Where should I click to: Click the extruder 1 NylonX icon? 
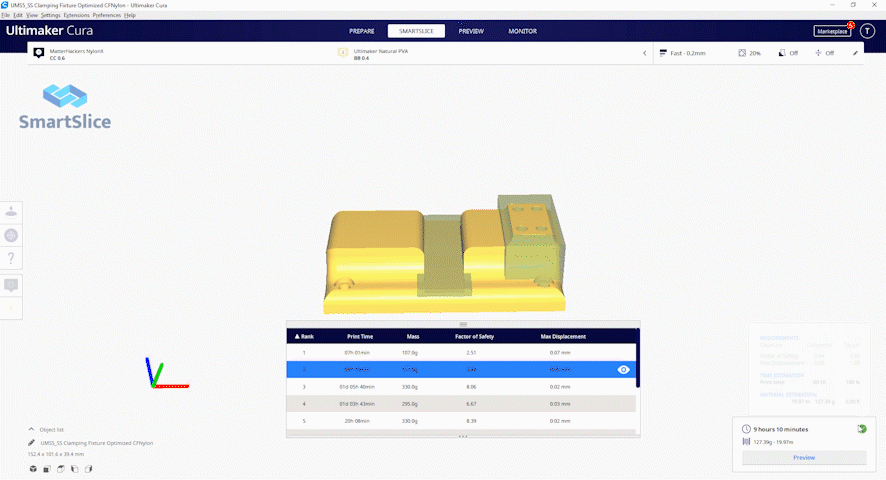[x=38, y=53]
